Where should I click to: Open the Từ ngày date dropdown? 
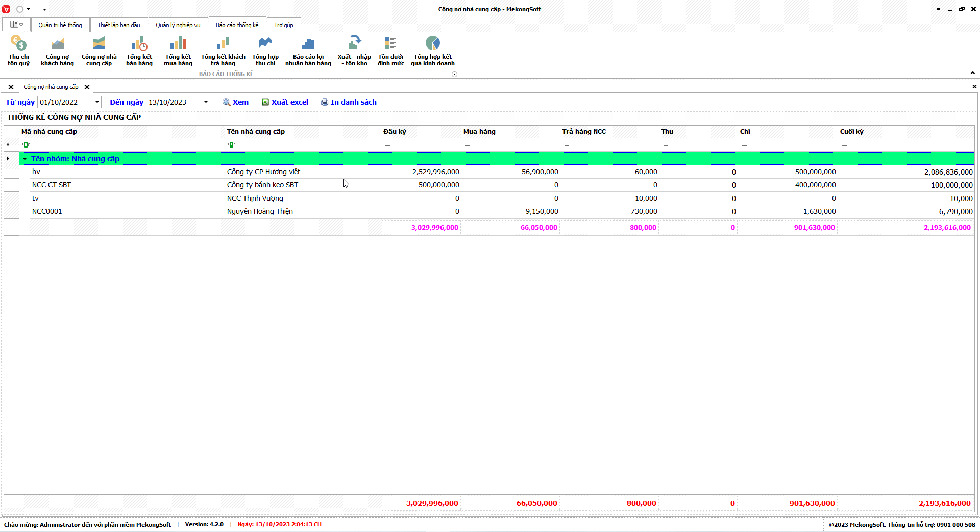(97, 102)
